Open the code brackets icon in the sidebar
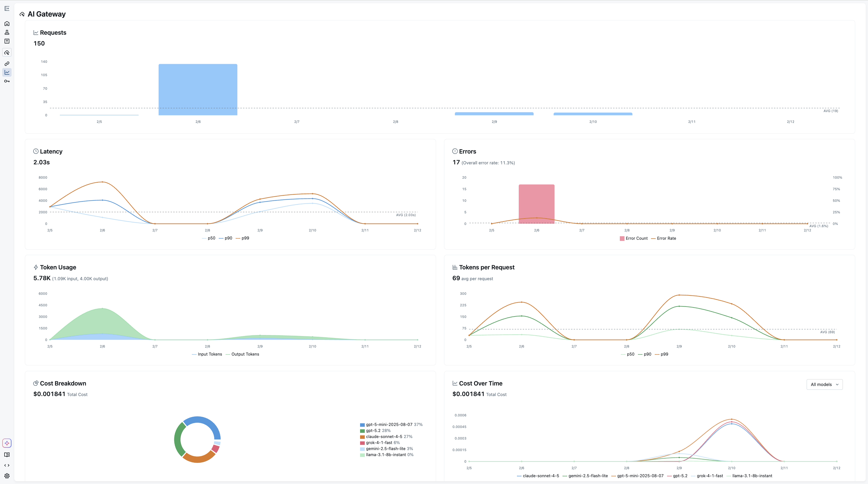This screenshot has width=868, height=484. pyautogui.click(x=7, y=465)
